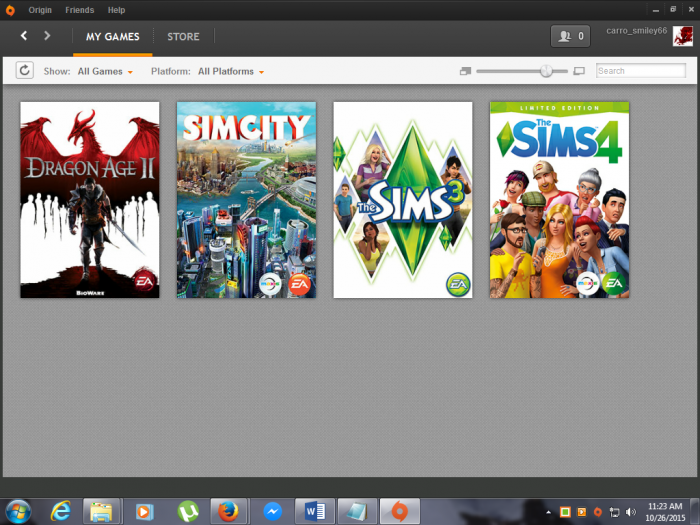Minimize the Origin window
Screen dimensions: 700x525
pos(656,10)
